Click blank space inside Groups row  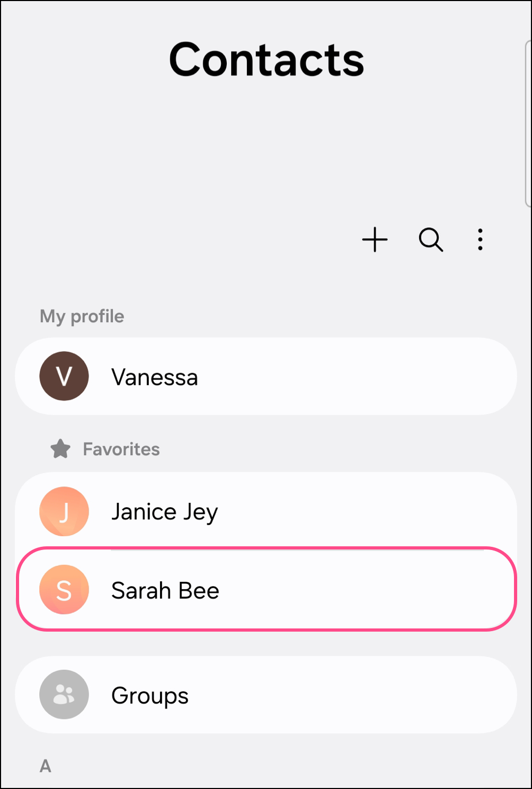pyautogui.click(x=371, y=695)
